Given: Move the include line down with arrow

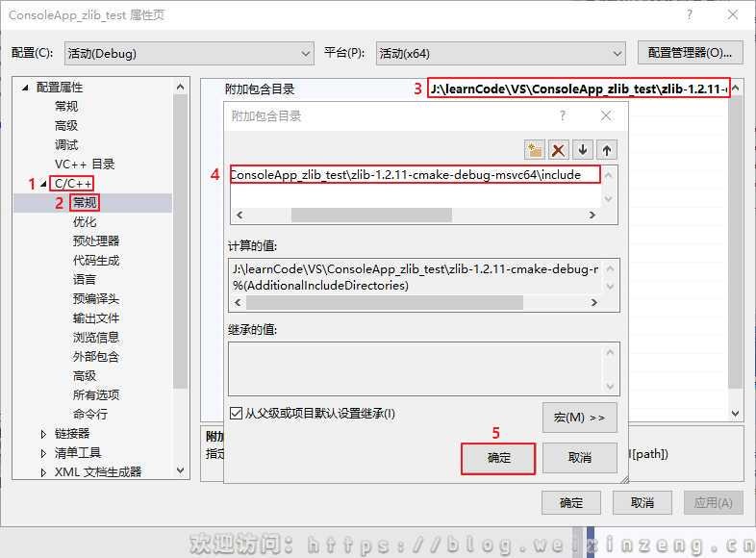Looking at the screenshot, I should coord(583,150).
